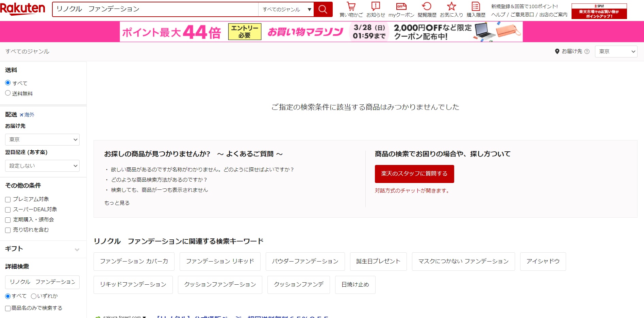
Task: Click the location pin icon by お届け先
Action: click(x=557, y=51)
